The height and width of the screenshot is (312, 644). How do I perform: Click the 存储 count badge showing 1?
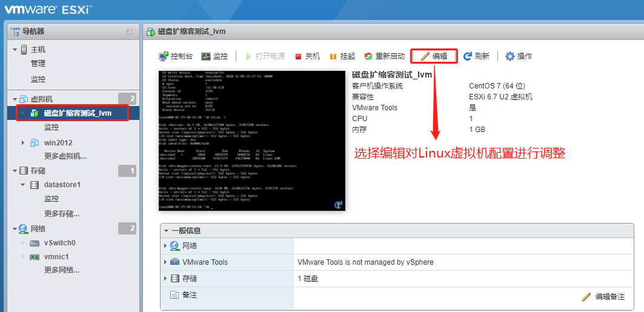click(127, 171)
